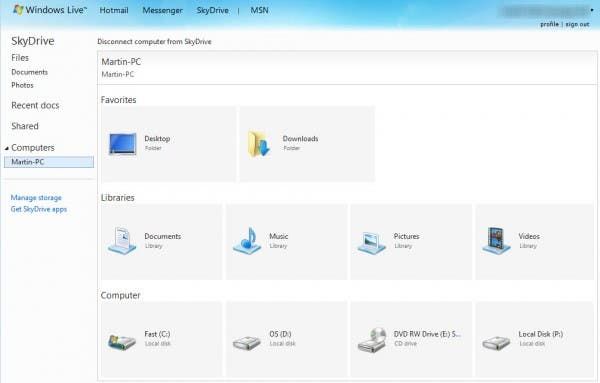Open MSN from top navigation
The height and width of the screenshot is (383, 600).
(259, 10)
